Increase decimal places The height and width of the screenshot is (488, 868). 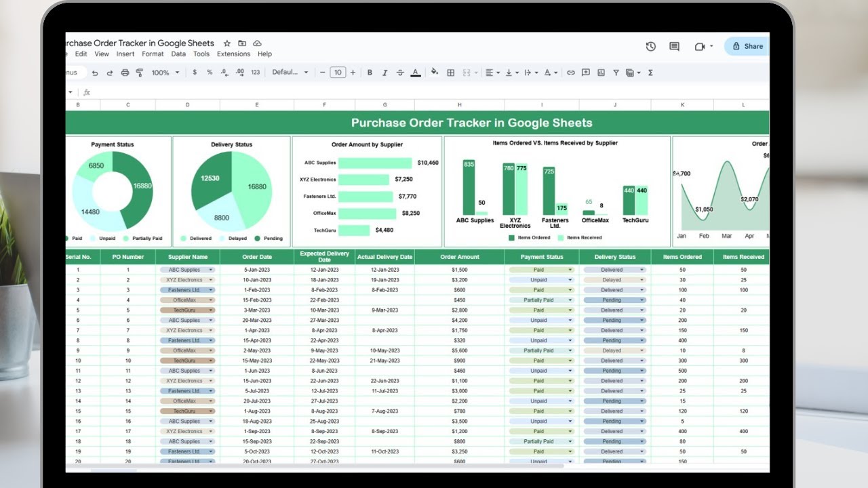pyautogui.click(x=239, y=73)
